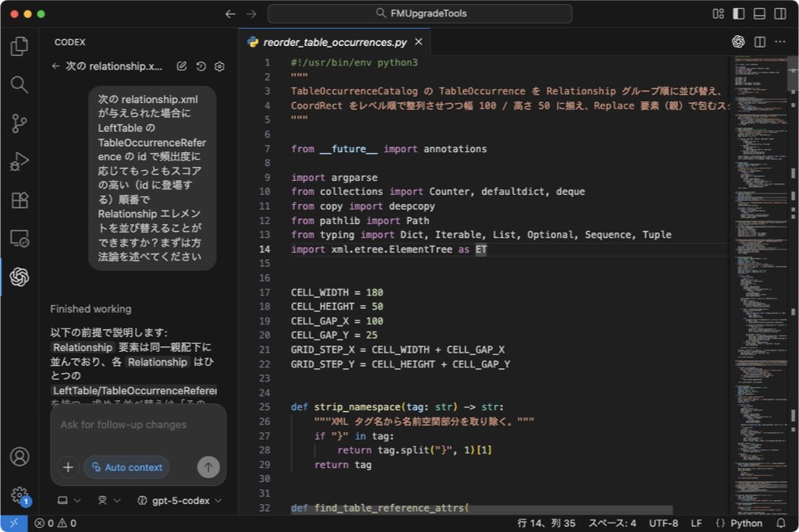
Task: Click the Codex icon in editor toolbar
Action: [x=738, y=42]
